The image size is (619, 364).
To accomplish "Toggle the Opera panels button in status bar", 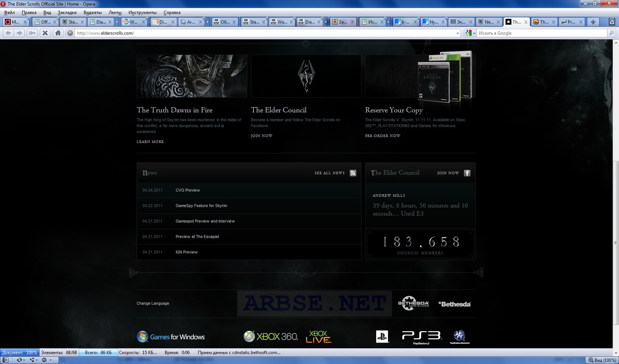I will pyautogui.click(x=6, y=360).
